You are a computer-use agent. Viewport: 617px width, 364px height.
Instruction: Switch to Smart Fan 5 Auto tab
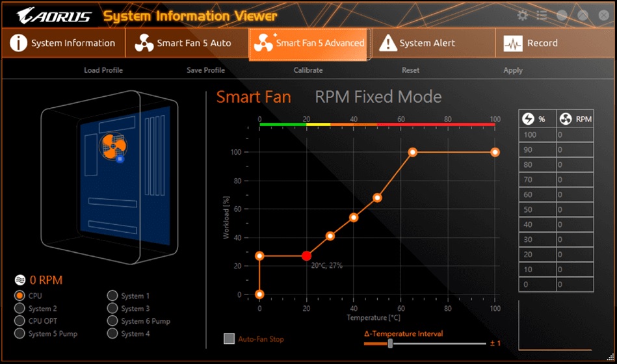187,43
